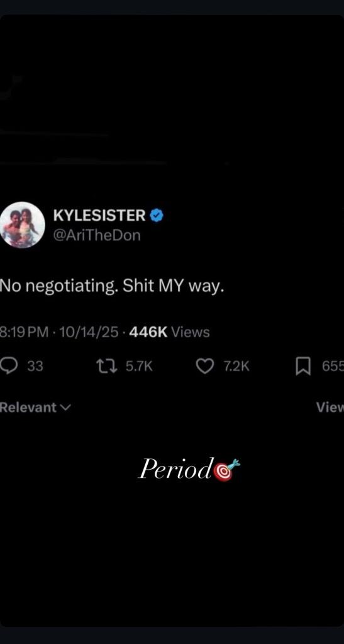Screen dimensions: 344x644
Task: Bookmark the post with the bookmark icon
Action: click(303, 366)
